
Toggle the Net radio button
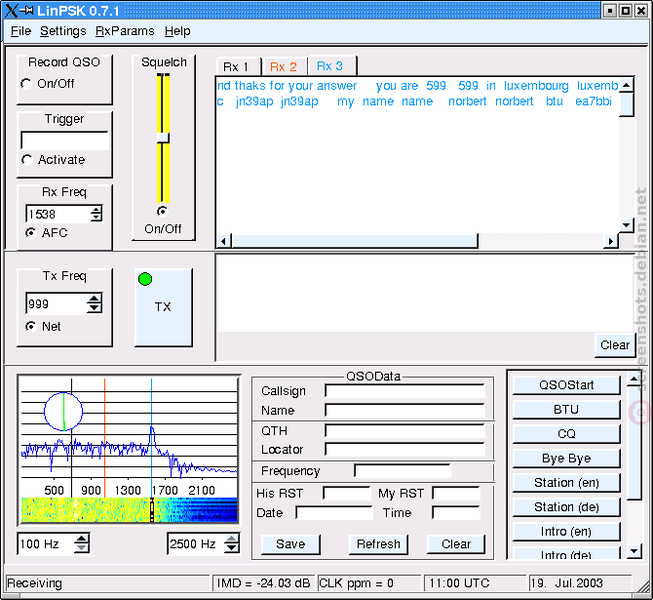click(30, 326)
